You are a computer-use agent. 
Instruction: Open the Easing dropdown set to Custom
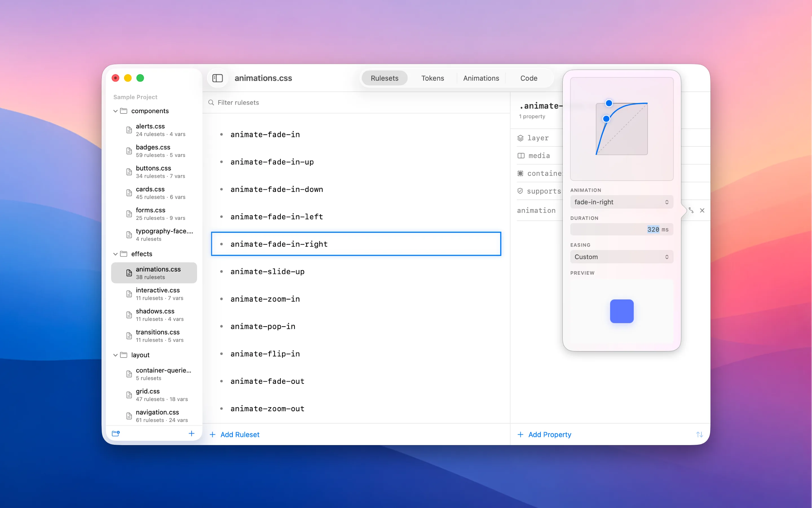point(621,257)
